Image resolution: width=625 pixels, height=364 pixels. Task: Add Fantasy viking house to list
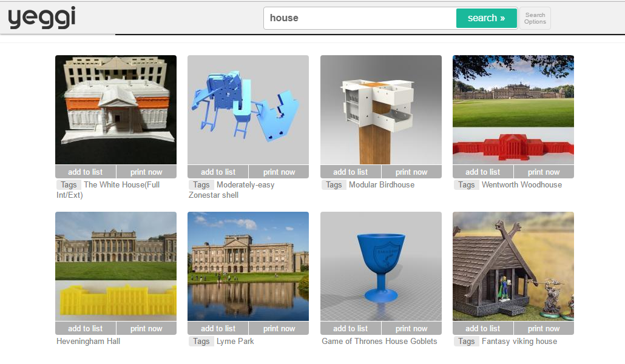[x=482, y=329]
